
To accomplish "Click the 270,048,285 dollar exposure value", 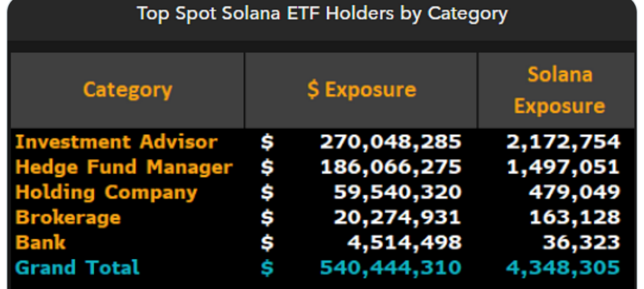I will [x=391, y=142].
